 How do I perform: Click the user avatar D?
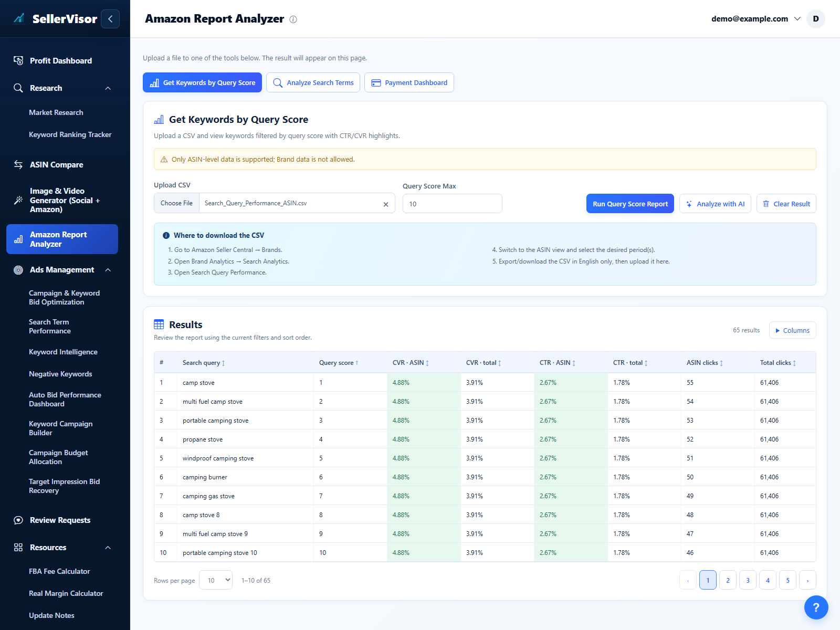pyautogui.click(x=816, y=19)
